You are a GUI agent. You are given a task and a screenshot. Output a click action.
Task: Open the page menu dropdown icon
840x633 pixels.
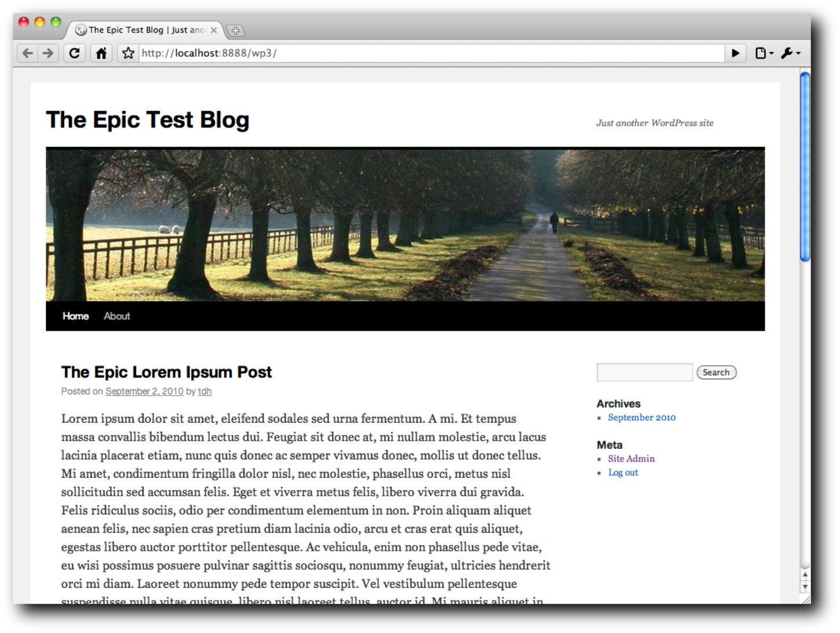[x=764, y=53]
